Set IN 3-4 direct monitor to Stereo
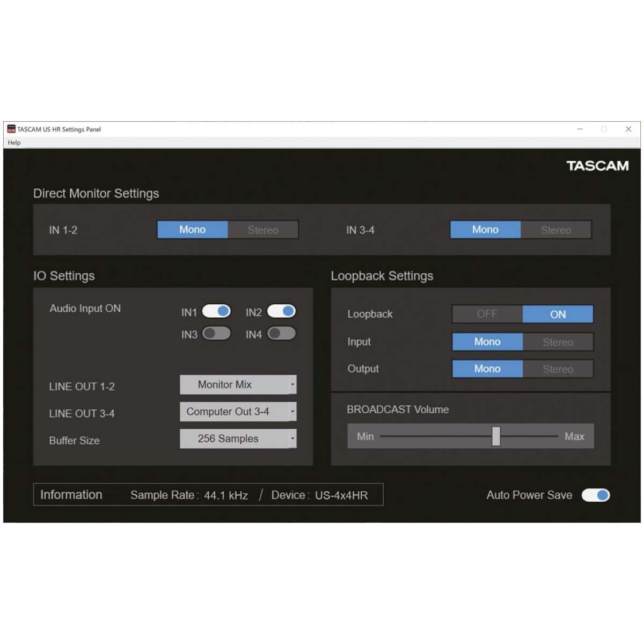The width and height of the screenshot is (644, 644). (x=556, y=230)
